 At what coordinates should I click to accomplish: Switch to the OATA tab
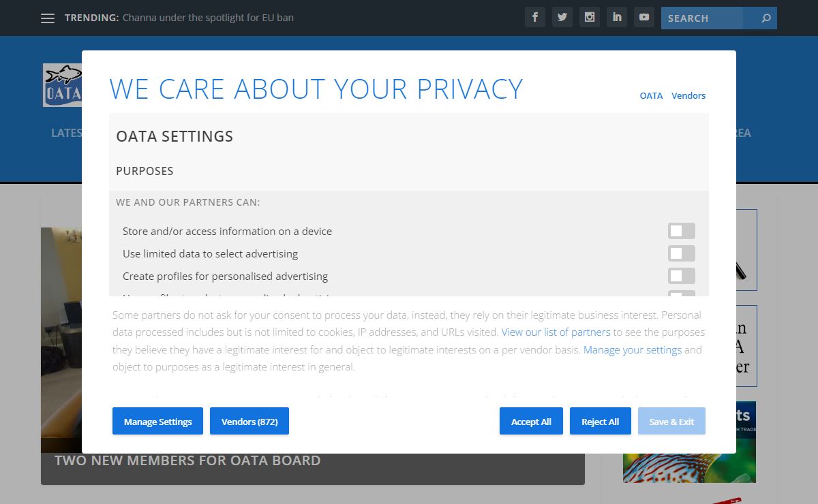coord(651,96)
